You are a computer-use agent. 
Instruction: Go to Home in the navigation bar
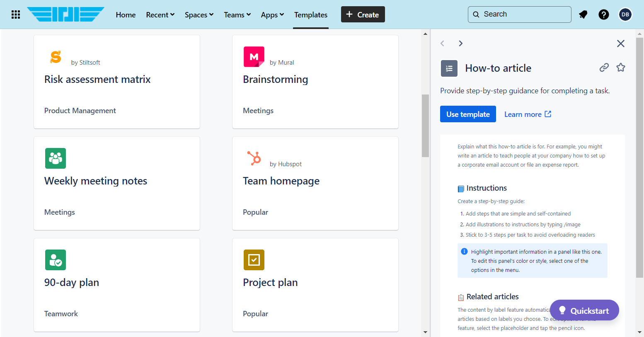click(x=126, y=15)
